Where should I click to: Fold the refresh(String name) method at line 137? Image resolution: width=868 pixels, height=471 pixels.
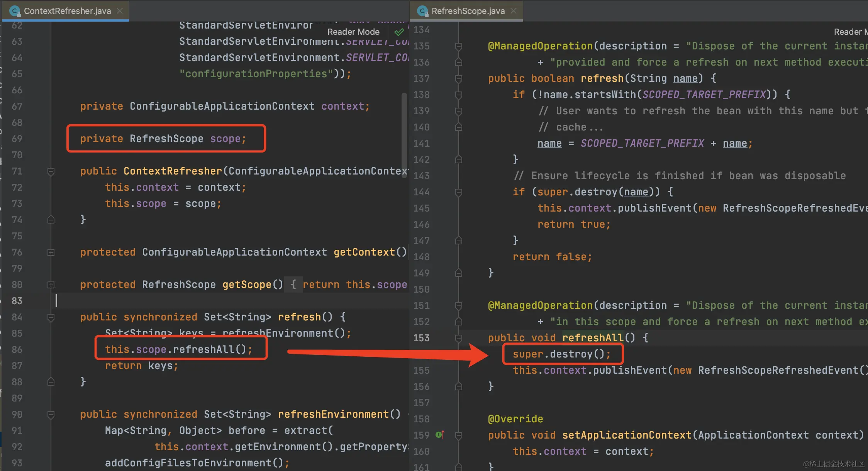(x=458, y=78)
